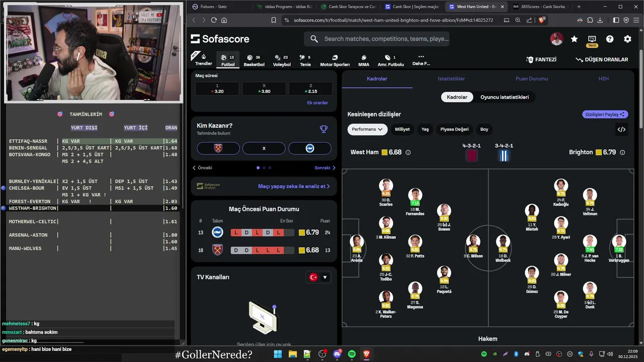This screenshot has height=362, width=644.
Task: Show West Ham rating info icon
Action: tap(408, 152)
